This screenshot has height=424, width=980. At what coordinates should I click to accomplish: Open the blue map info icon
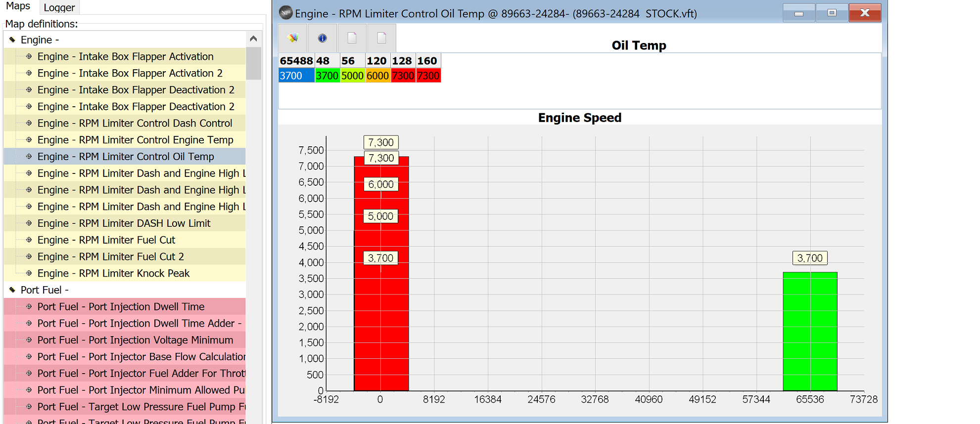323,38
